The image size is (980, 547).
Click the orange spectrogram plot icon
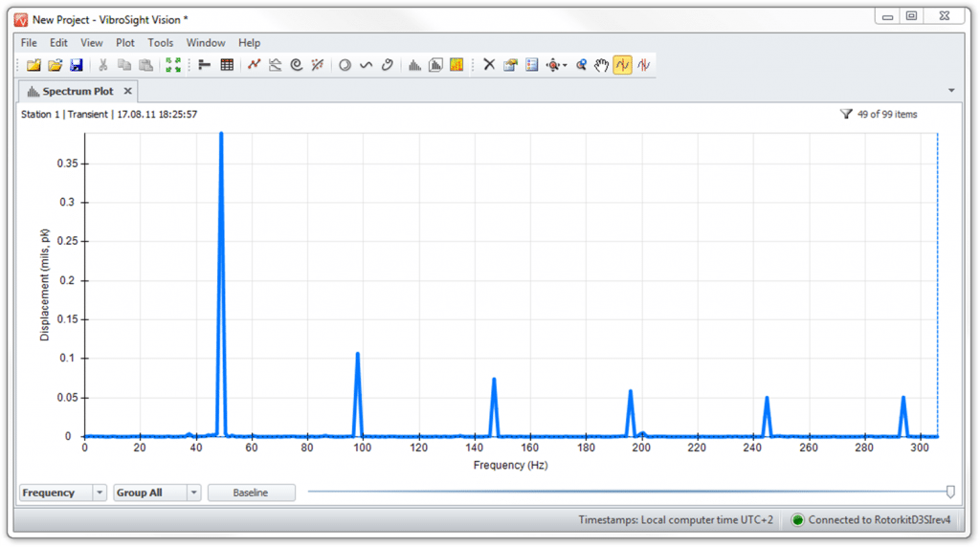pyautogui.click(x=457, y=65)
